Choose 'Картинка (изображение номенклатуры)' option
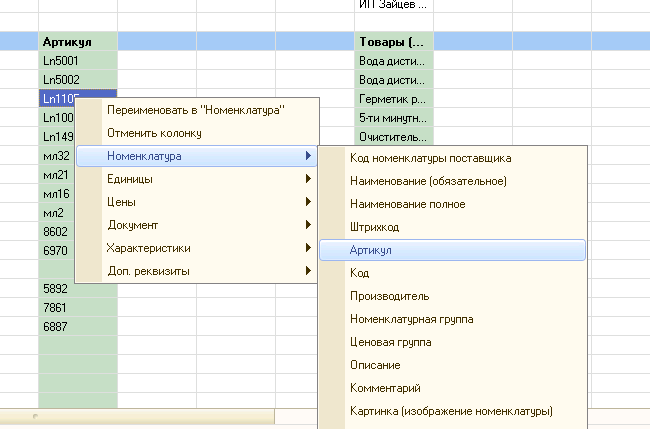 point(450,412)
